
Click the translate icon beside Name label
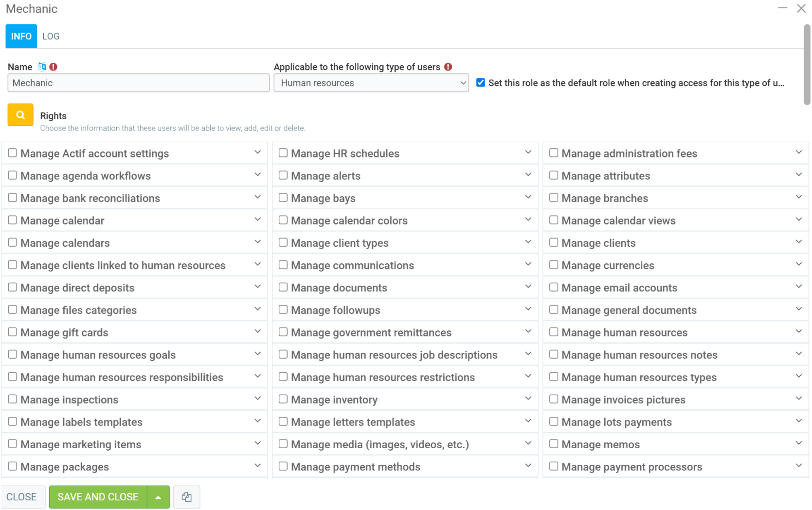(x=42, y=67)
